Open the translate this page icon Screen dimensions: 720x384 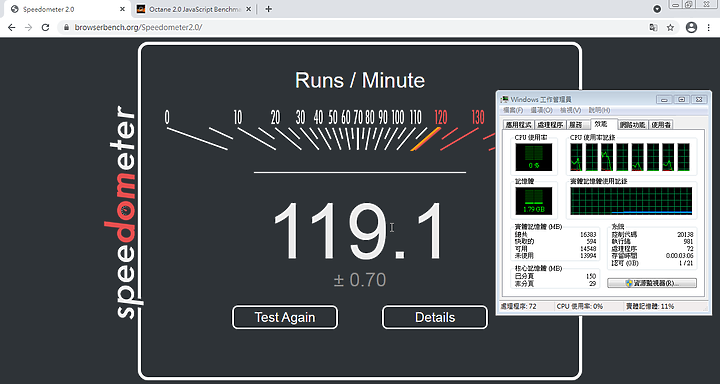click(653, 28)
